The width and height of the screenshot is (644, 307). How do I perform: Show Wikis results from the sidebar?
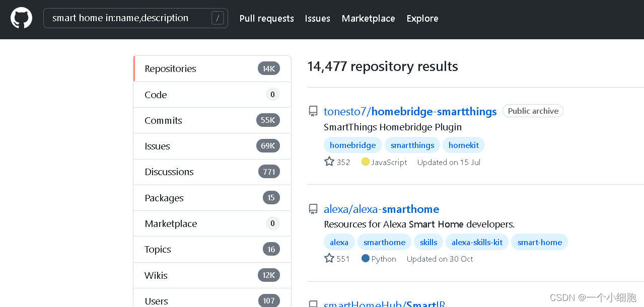212,275
